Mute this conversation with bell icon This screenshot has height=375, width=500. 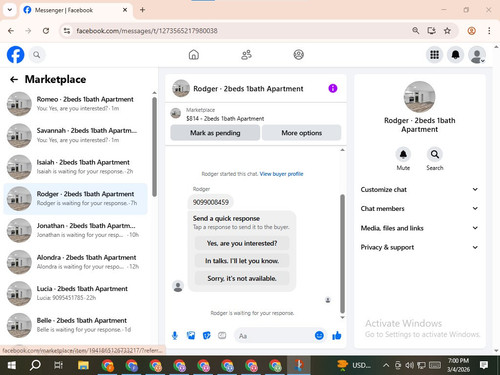[403, 154]
